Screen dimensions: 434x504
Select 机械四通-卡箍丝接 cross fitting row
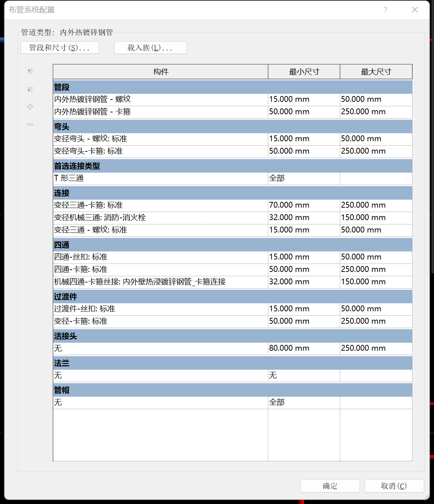(x=160, y=282)
